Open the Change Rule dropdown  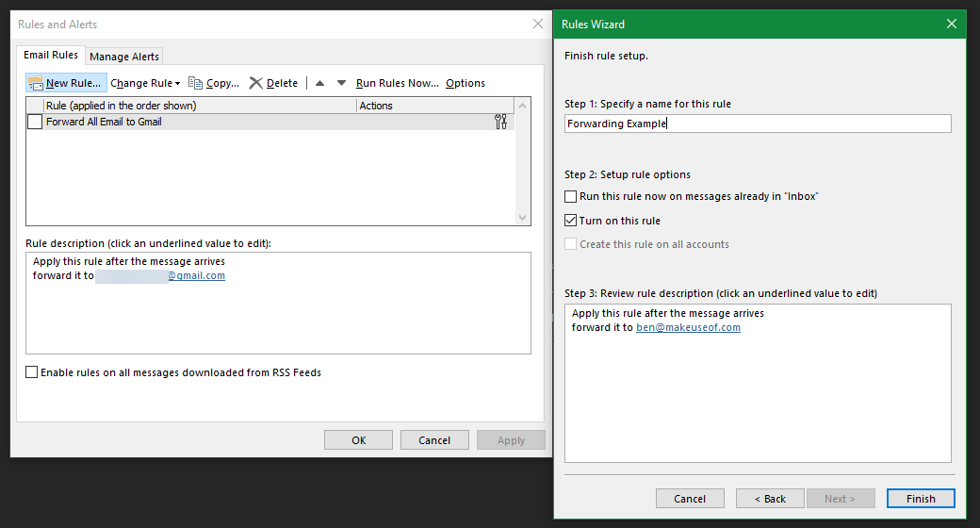click(145, 83)
